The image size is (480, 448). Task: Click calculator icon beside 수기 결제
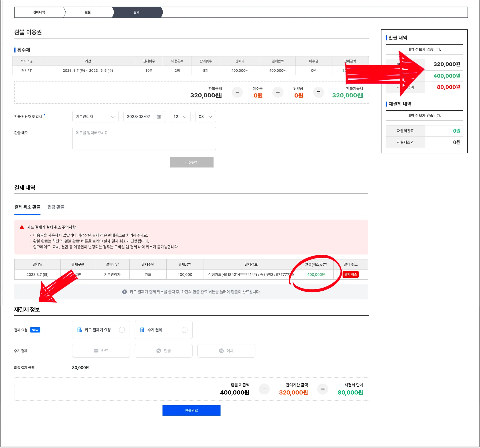pos(142,330)
